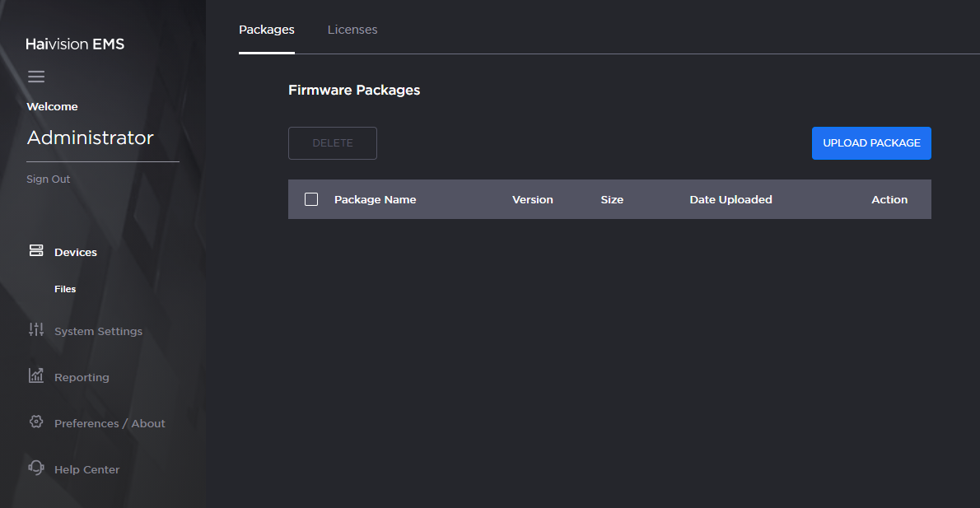This screenshot has width=980, height=508.
Task: Click the DELETE button
Action: tap(332, 142)
